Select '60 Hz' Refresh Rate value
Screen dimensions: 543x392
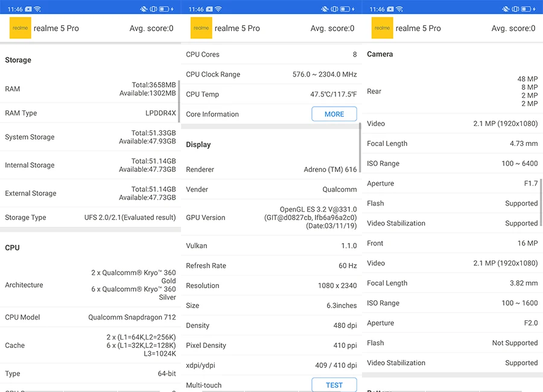click(x=348, y=265)
